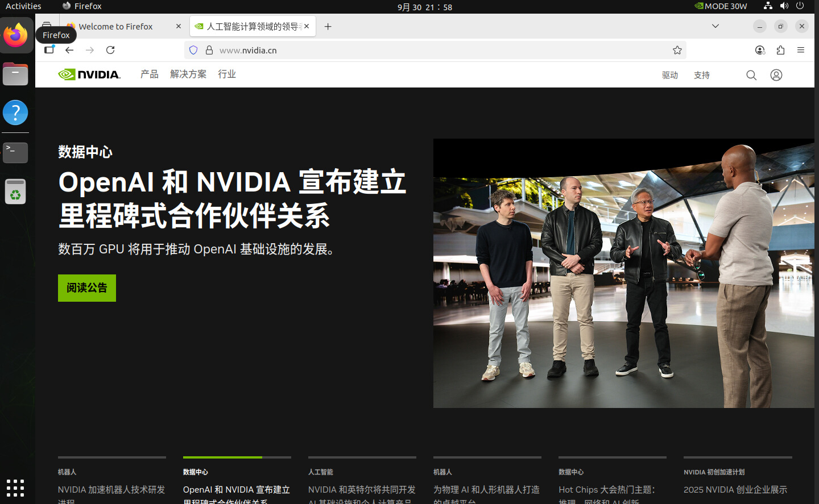This screenshot has height=504, width=819.
Task: Expand the list all tabs chevron
Action: point(715,26)
